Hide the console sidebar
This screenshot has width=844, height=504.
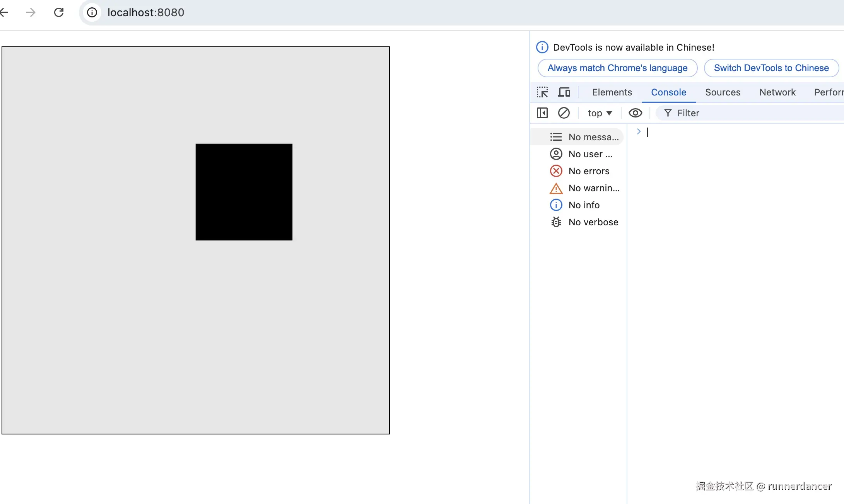pos(542,113)
